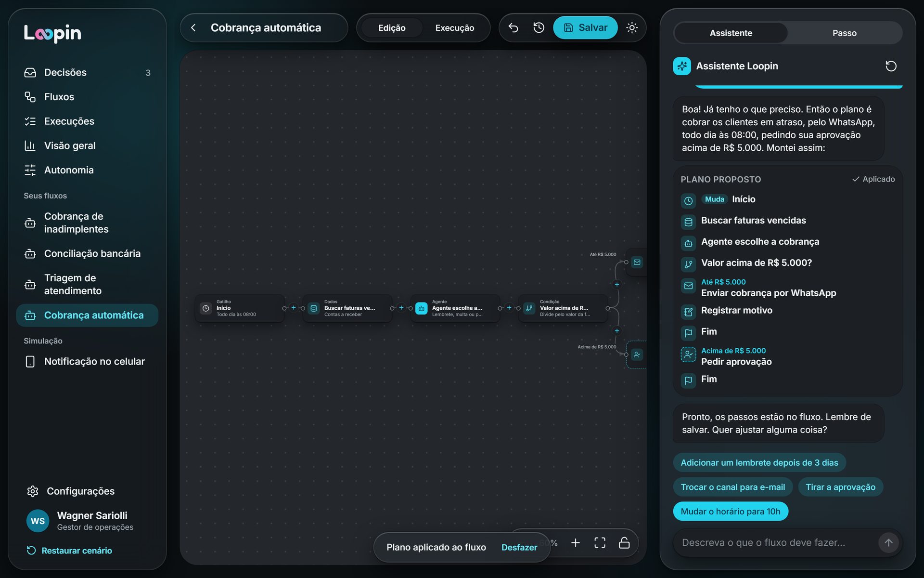Open Fluxos in the sidebar
Image resolution: width=924 pixels, height=578 pixels.
pyautogui.click(x=87, y=97)
